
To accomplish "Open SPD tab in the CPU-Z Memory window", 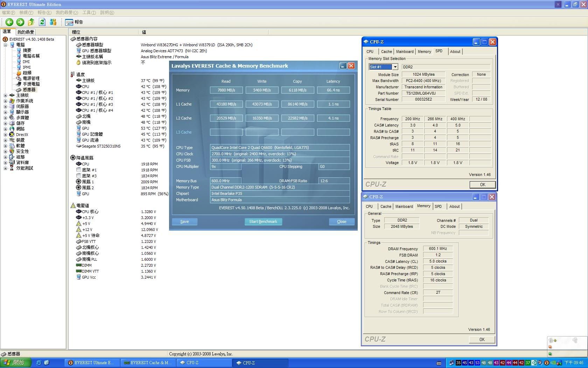I will (x=438, y=206).
